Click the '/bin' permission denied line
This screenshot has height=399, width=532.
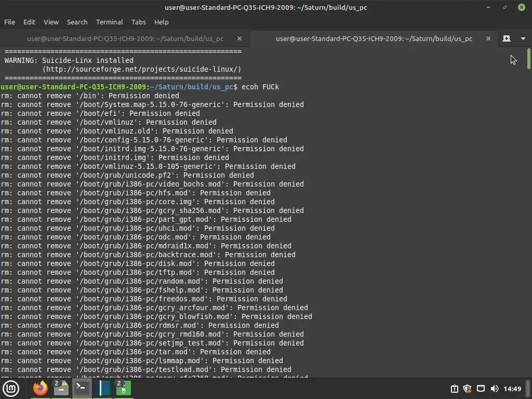(x=90, y=96)
